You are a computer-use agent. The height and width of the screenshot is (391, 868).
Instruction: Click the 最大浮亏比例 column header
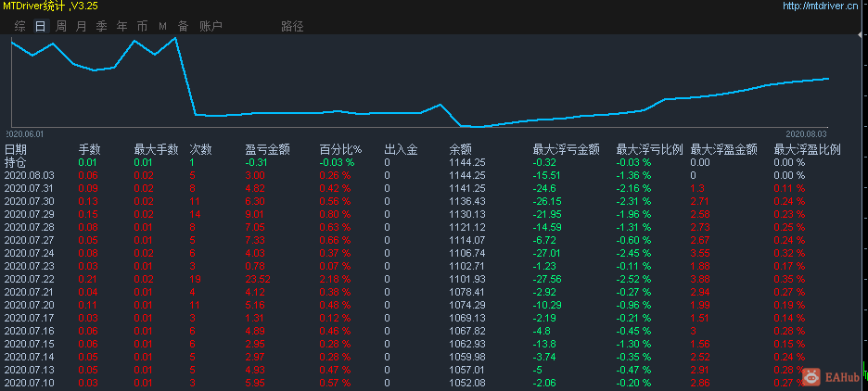[x=650, y=149]
